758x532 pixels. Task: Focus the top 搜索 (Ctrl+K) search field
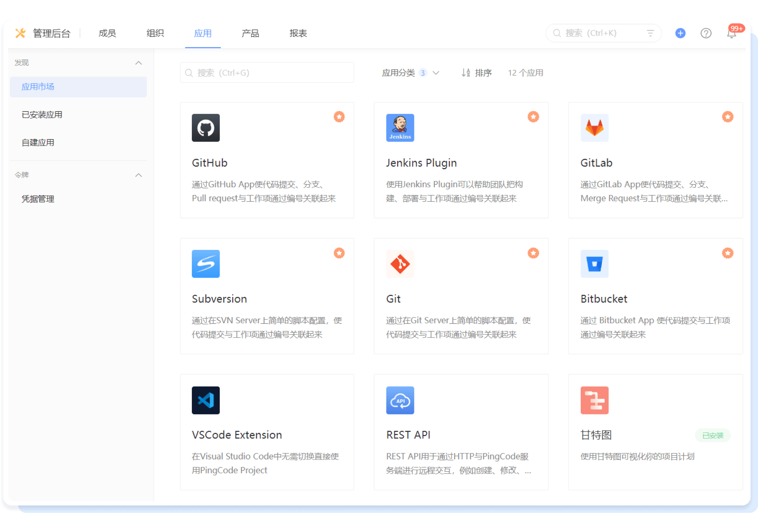(603, 33)
